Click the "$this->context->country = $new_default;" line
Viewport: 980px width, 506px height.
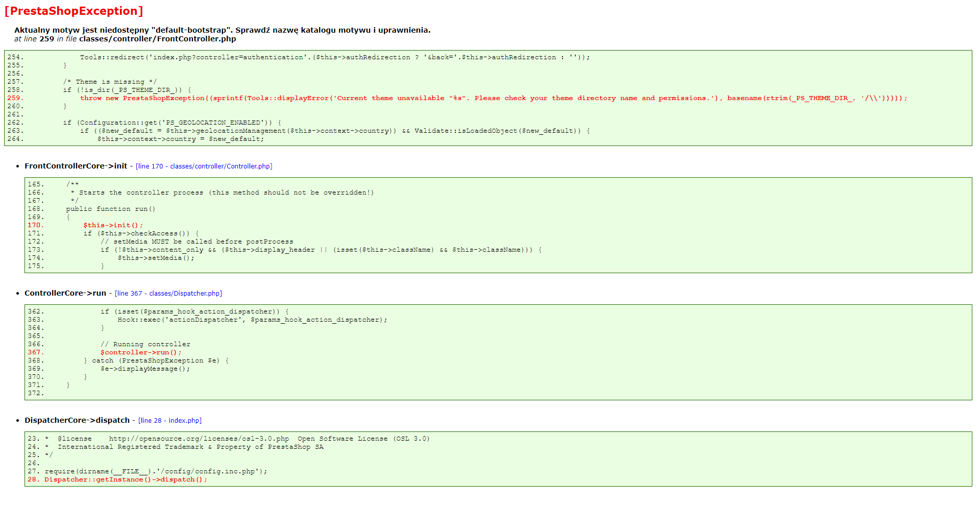click(x=181, y=139)
